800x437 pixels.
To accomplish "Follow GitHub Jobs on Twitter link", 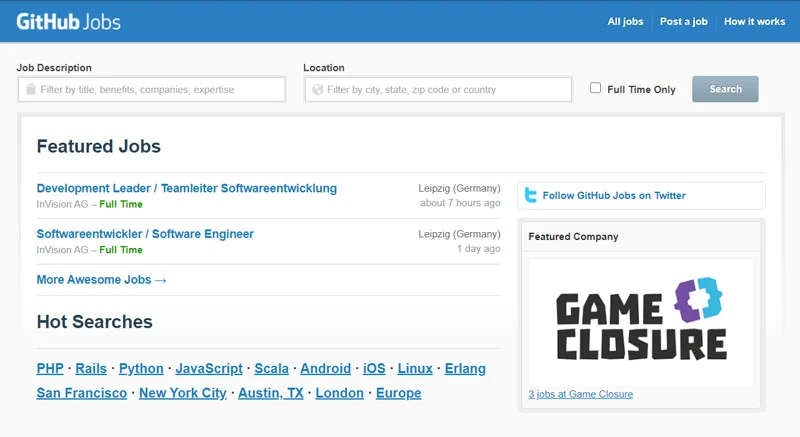I will pos(614,195).
